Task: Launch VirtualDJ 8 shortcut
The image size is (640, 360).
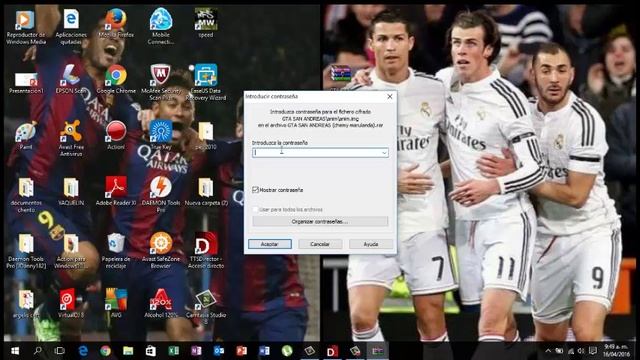Action: pyautogui.click(x=71, y=303)
